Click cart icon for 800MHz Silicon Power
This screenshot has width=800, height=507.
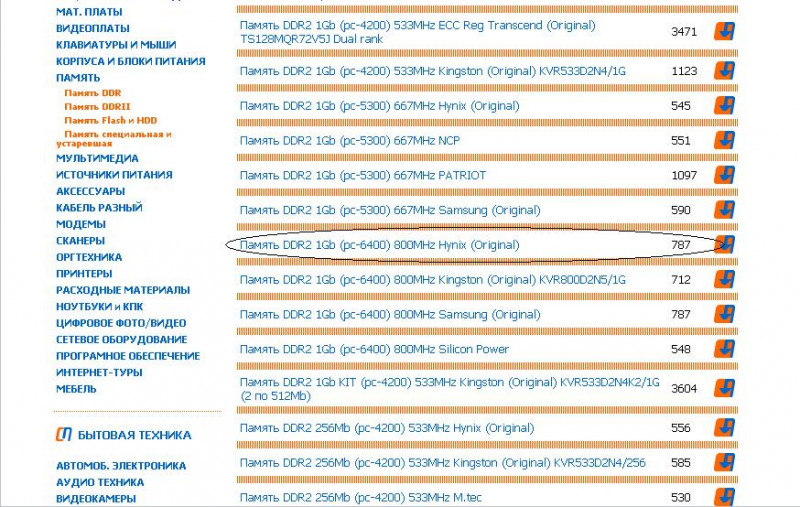tap(724, 350)
